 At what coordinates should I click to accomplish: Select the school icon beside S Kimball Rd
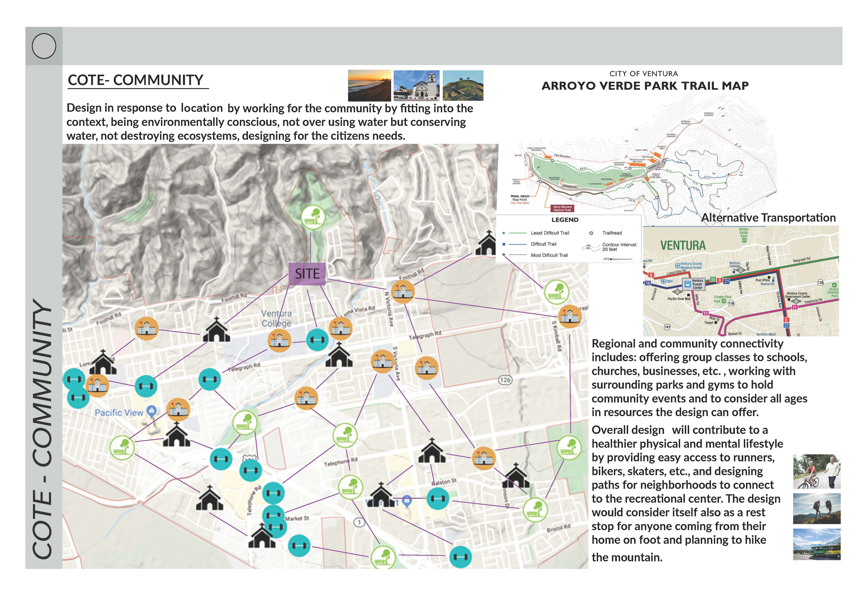pyautogui.click(x=570, y=317)
